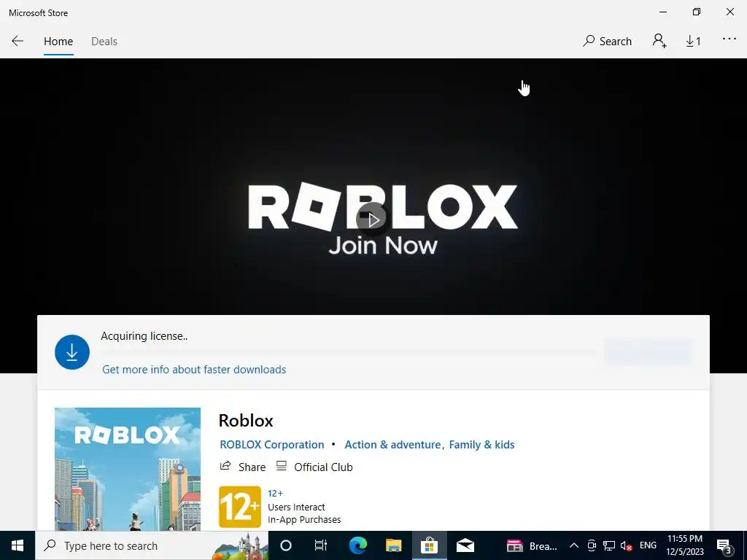Open the Home tab
Viewport: 747px width, 560px height.
tap(58, 42)
